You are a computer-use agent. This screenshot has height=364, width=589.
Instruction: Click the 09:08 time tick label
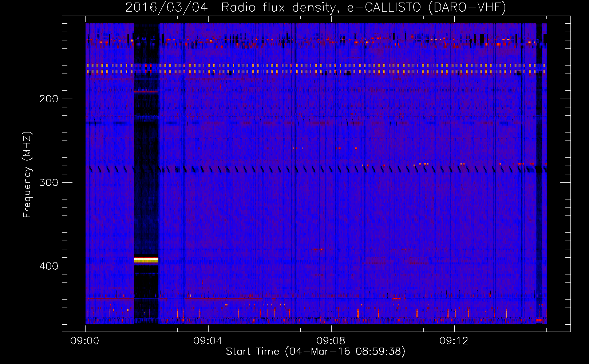331,341
